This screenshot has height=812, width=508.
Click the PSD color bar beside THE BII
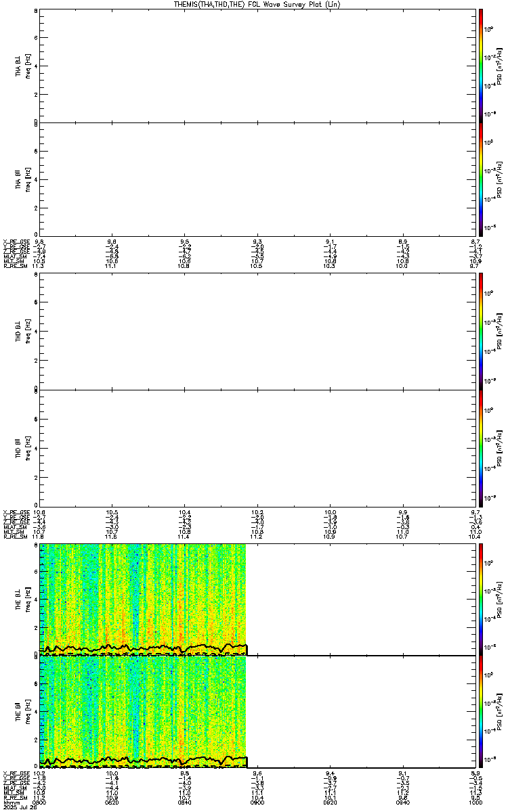tap(480, 711)
